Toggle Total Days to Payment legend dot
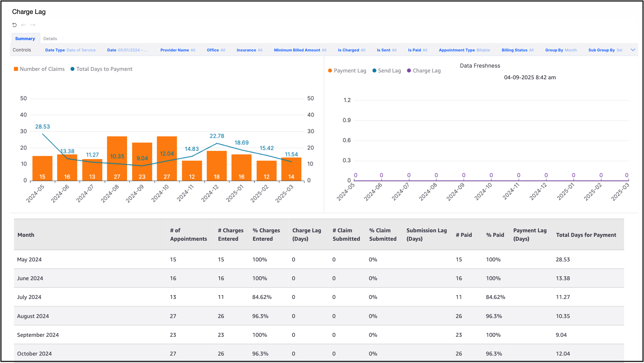This screenshot has height=363, width=644. click(73, 69)
